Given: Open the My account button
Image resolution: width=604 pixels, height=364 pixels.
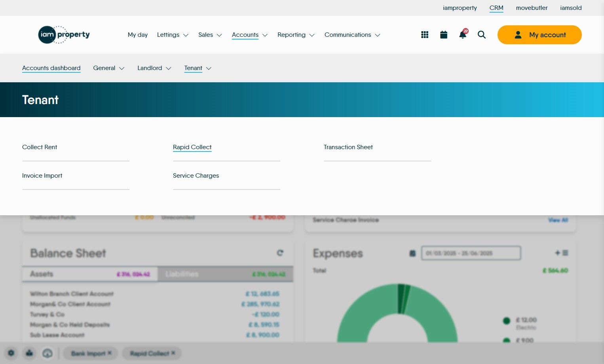Looking at the screenshot, I should click(x=539, y=35).
